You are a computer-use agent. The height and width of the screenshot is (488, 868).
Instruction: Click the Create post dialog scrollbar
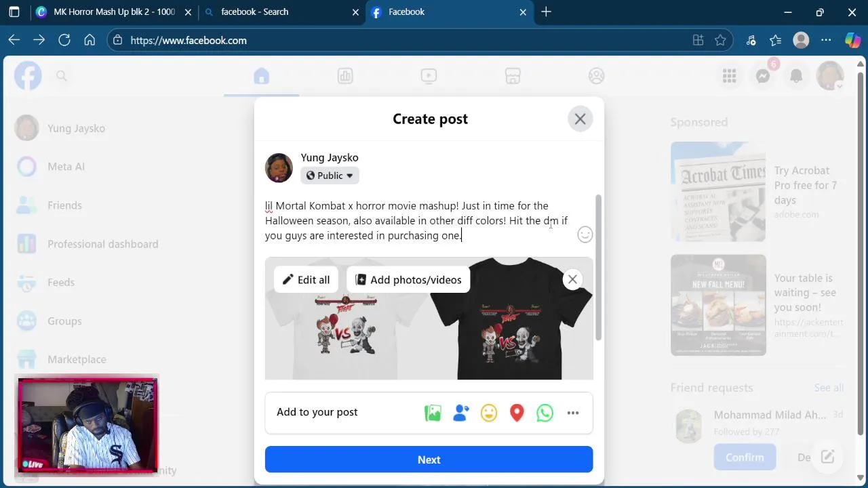[x=598, y=268]
